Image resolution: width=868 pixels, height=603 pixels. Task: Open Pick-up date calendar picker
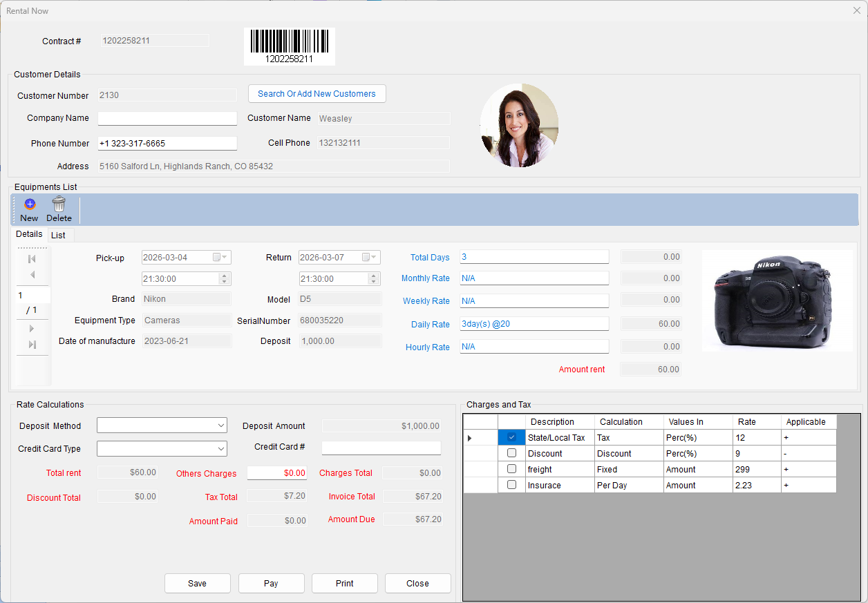216,257
